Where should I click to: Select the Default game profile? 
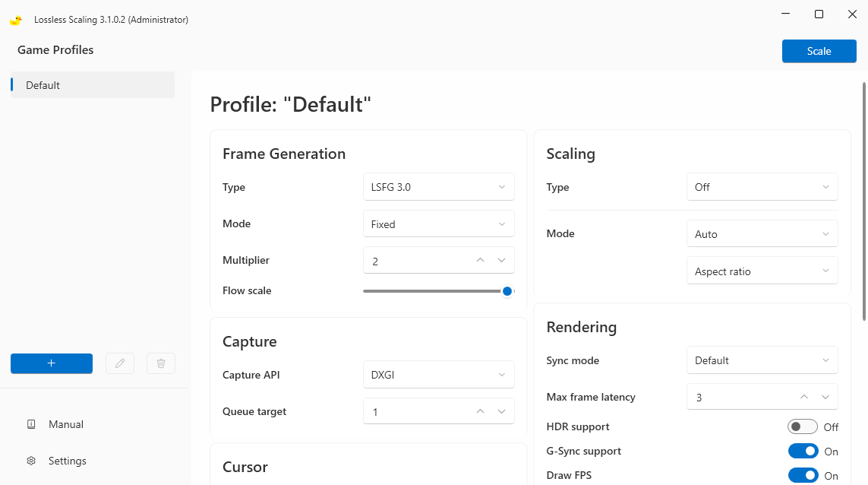[93, 85]
